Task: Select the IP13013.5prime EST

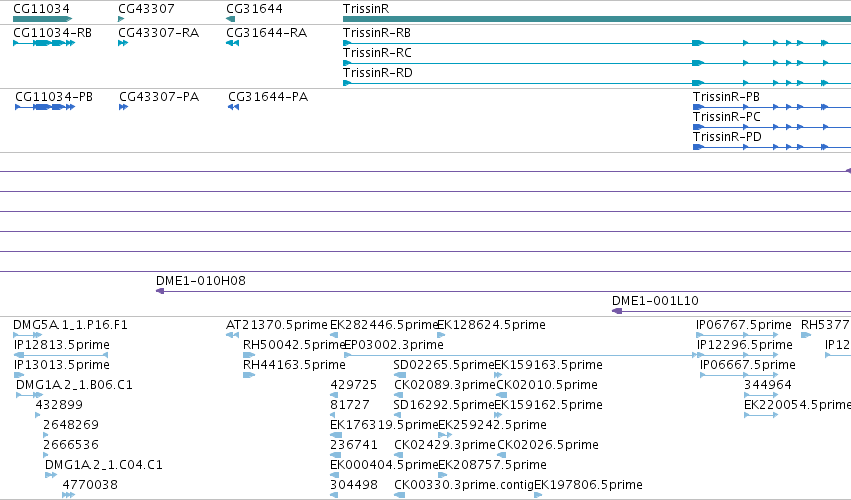Action: coord(62,365)
